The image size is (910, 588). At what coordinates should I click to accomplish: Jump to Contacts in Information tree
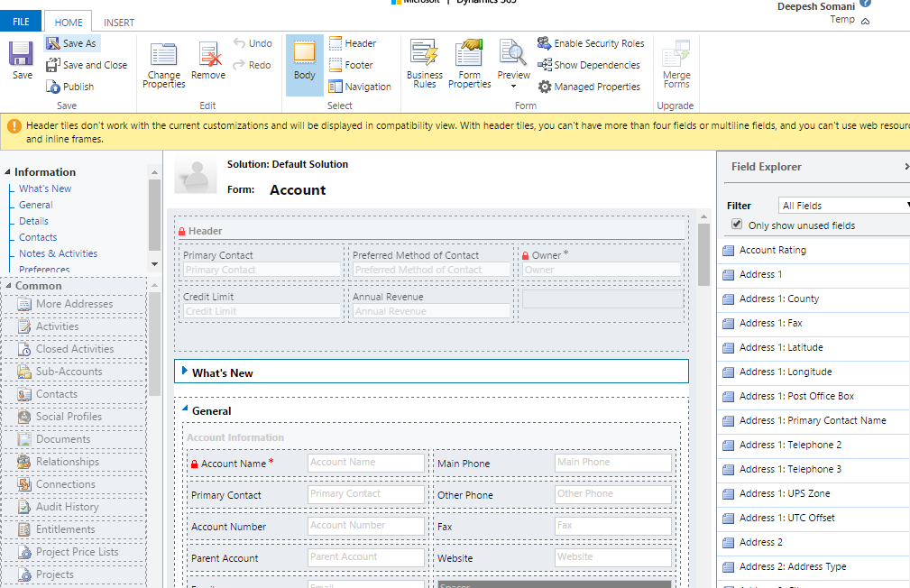pyautogui.click(x=38, y=237)
